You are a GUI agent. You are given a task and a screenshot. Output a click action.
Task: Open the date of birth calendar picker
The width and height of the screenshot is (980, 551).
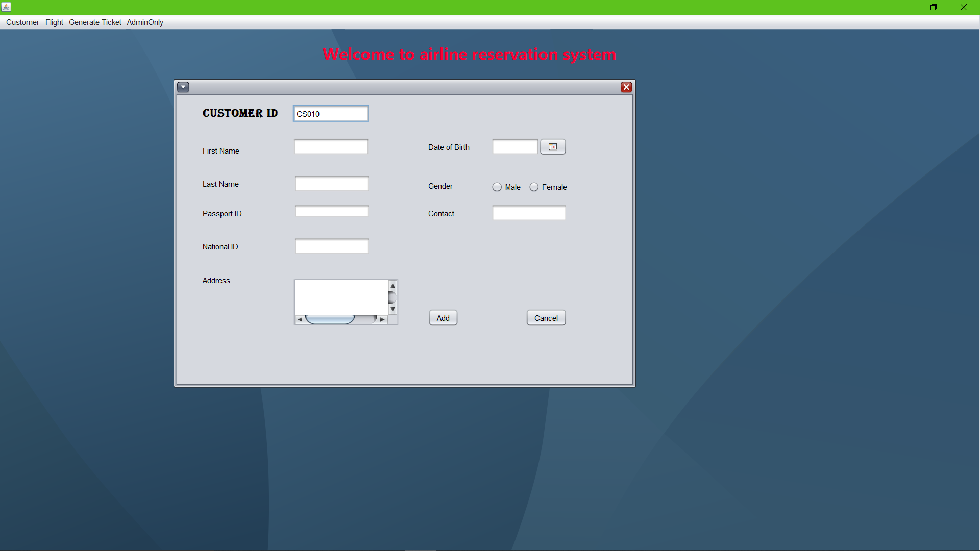click(x=553, y=146)
